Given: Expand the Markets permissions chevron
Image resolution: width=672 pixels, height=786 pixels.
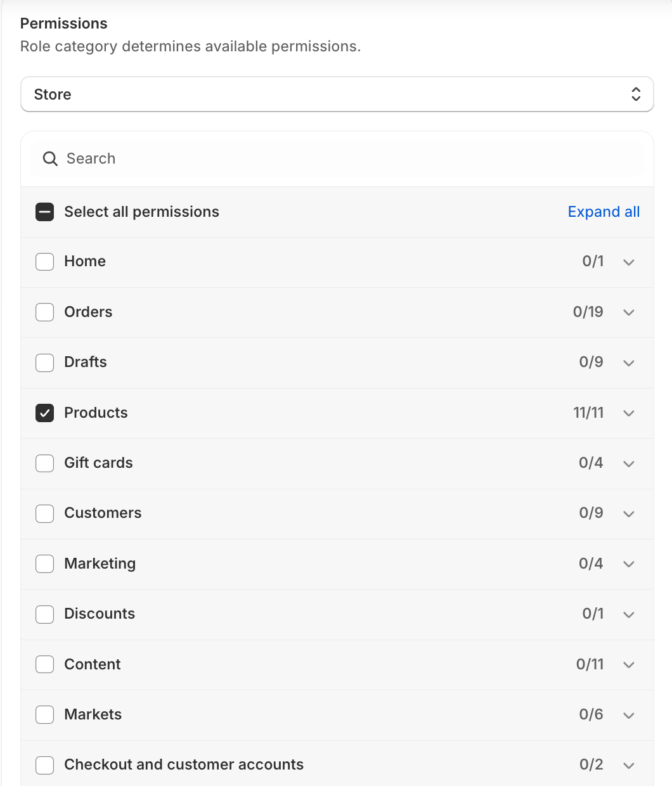Looking at the screenshot, I should click(x=629, y=715).
